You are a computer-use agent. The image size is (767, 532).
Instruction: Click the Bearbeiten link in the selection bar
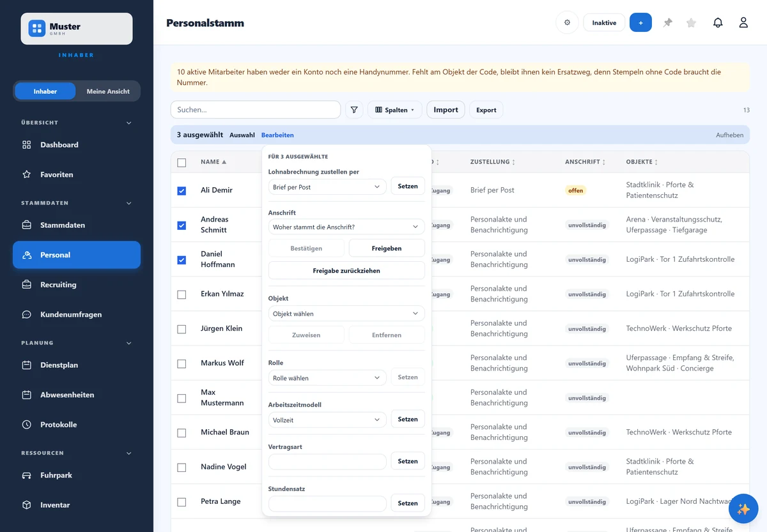click(277, 135)
